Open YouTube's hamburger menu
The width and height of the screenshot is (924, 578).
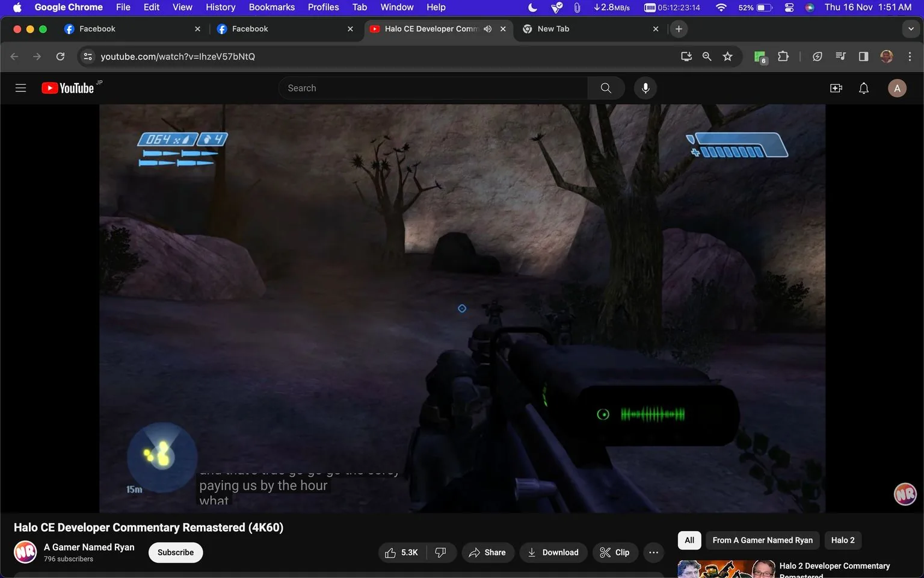pyautogui.click(x=20, y=87)
